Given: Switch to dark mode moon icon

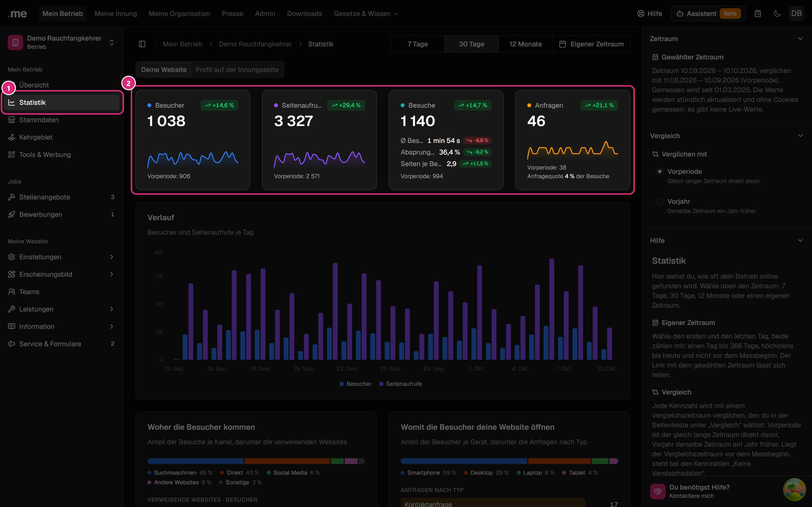Looking at the screenshot, I should coord(777,14).
